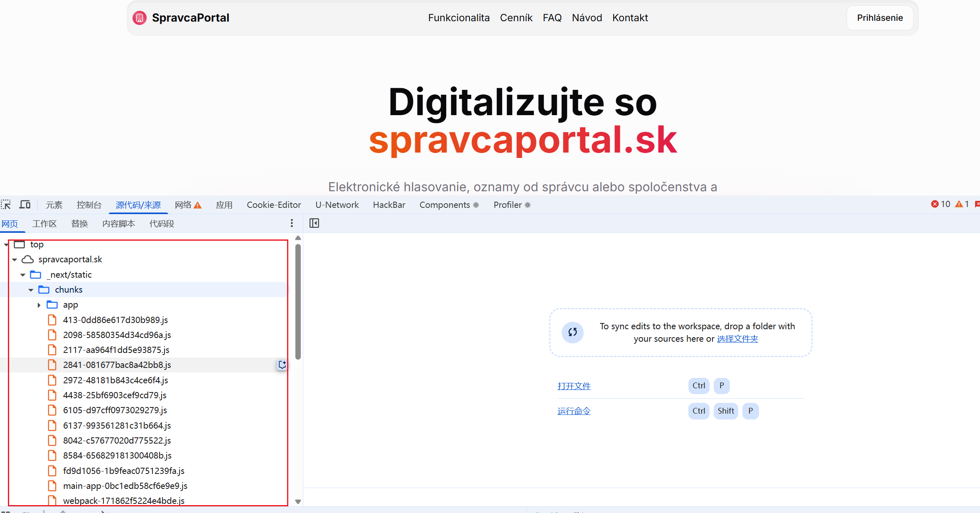Open the Profiler tab

point(512,205)
